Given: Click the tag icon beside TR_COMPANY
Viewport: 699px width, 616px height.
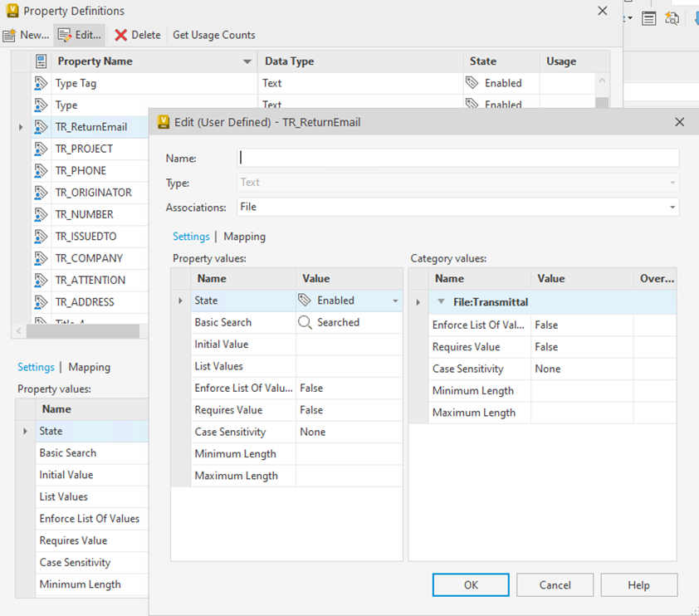Looking at the screenshot, I should point(42,258).
